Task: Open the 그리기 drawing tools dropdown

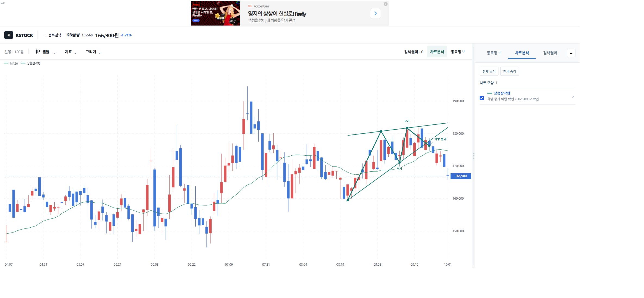Action: pos(93,52)
